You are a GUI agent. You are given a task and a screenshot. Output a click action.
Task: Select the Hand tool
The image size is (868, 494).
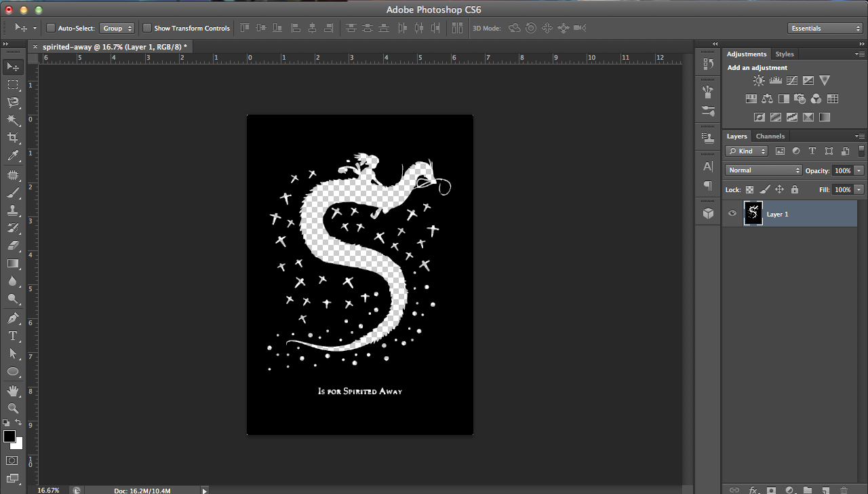click(x=13, y=391)
